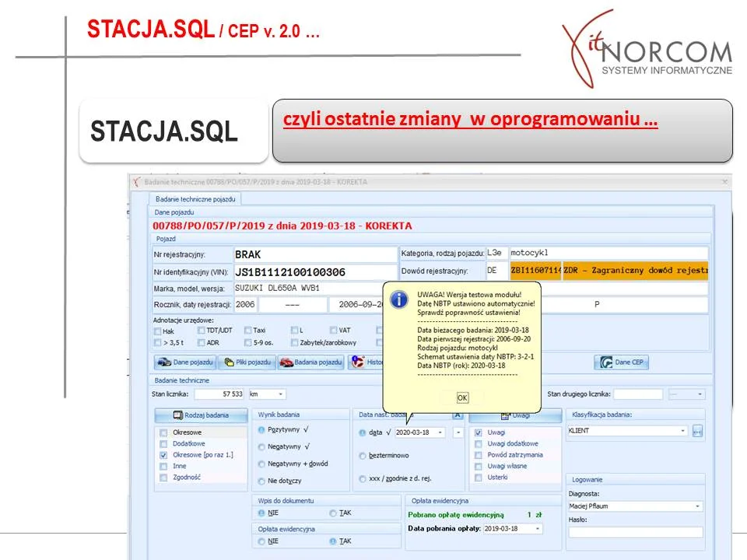
Task: Check the Uwagi dodatkowe checkbox
Action: 479,444
